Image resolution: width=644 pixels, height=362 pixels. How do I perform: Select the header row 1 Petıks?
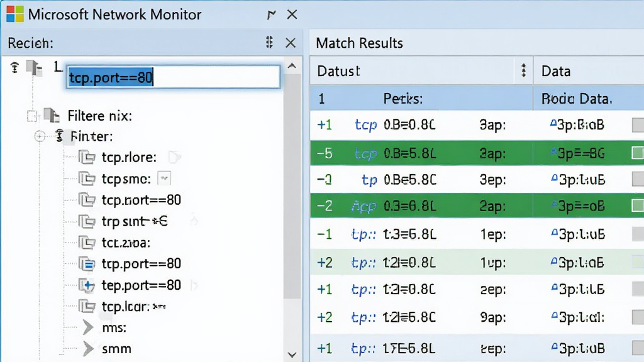[477, 99]
